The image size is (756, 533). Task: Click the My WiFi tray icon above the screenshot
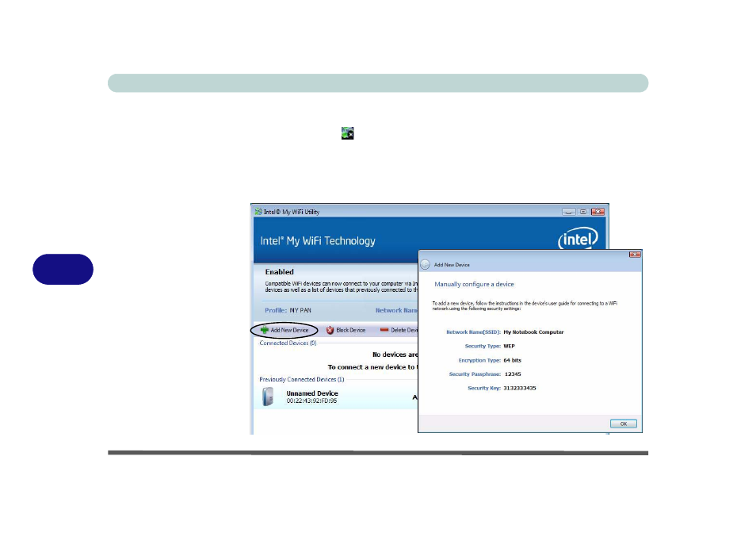point(348,133)
